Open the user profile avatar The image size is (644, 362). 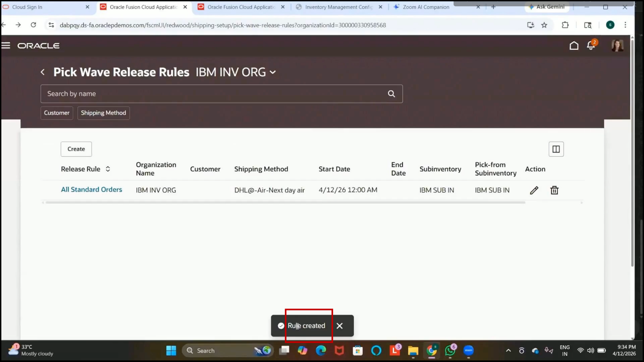pyautogui.click(x=617, y=46)
